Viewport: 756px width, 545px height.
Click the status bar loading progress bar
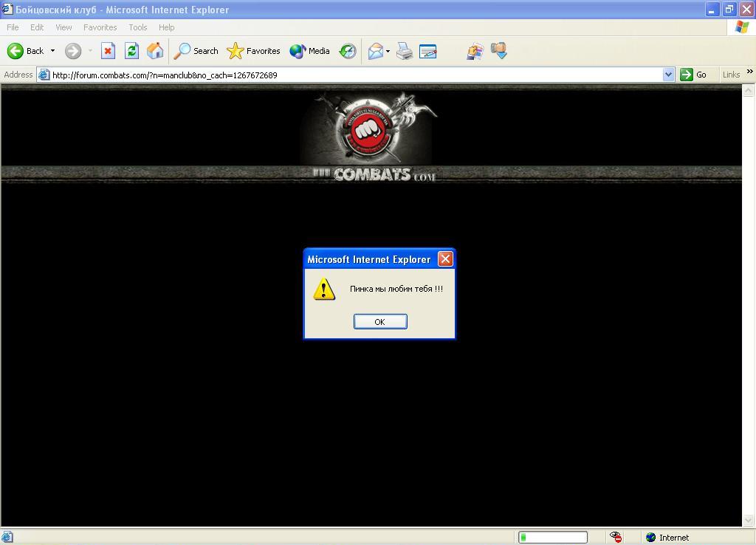[x=553, y=538]
